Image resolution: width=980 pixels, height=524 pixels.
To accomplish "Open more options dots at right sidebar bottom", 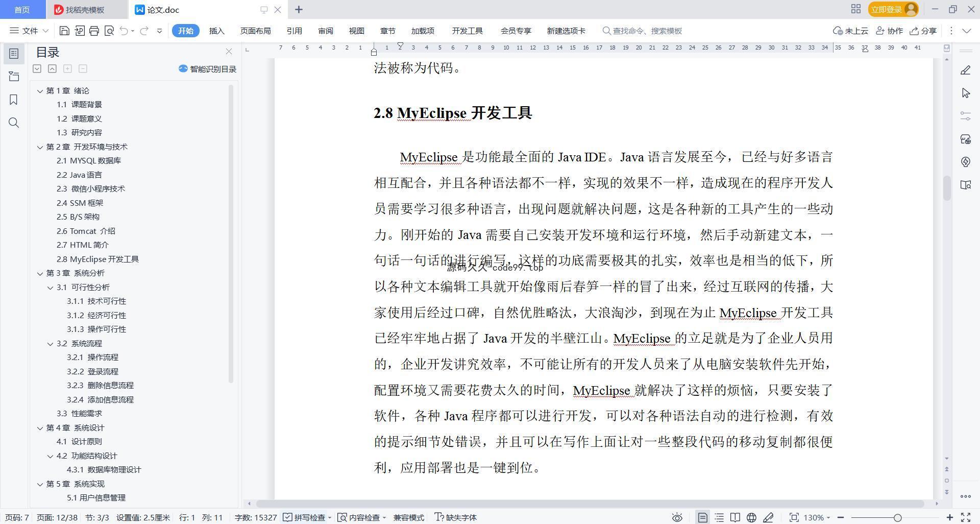I will click(x=965, y=496).
